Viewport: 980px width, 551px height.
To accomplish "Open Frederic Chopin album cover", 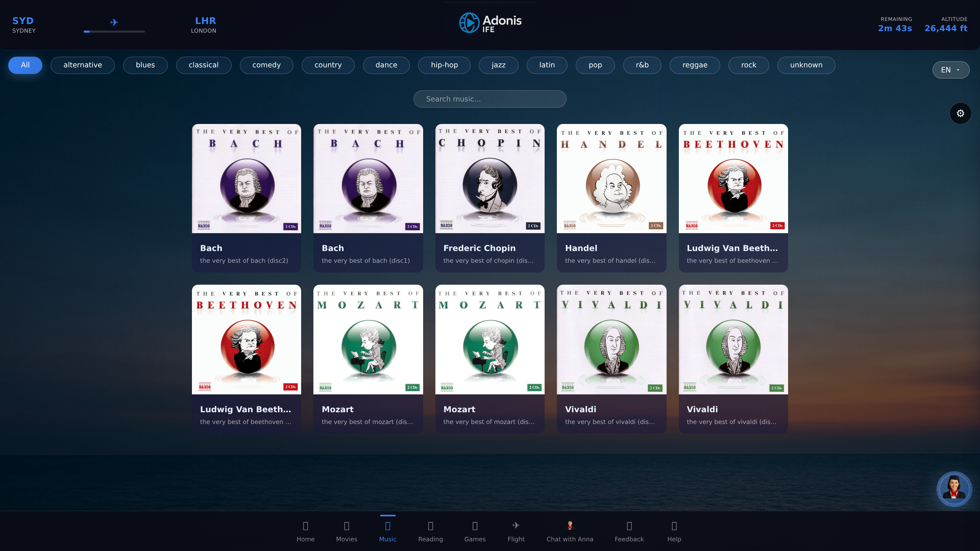I will (490, 178).
